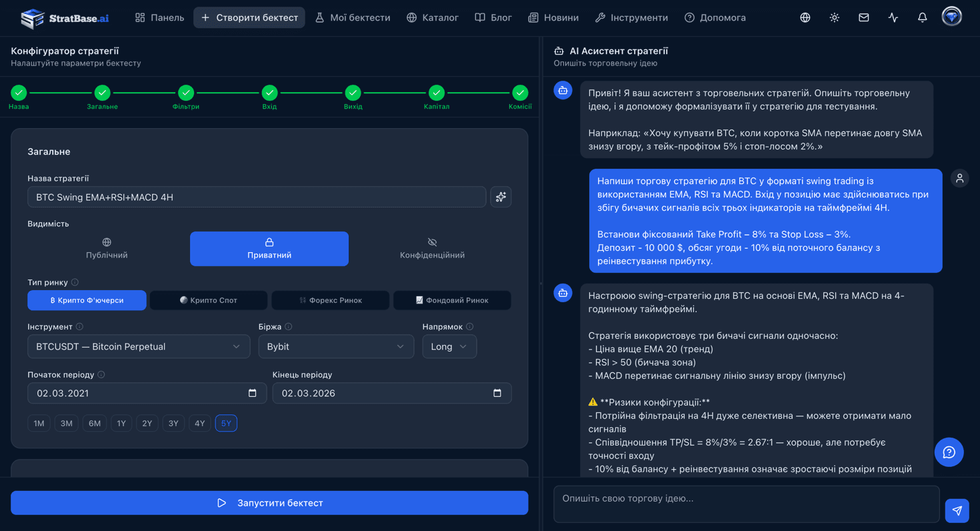Switch theme via the sun icon
Viewport: 980px width, 531px height.
(834, 17)
